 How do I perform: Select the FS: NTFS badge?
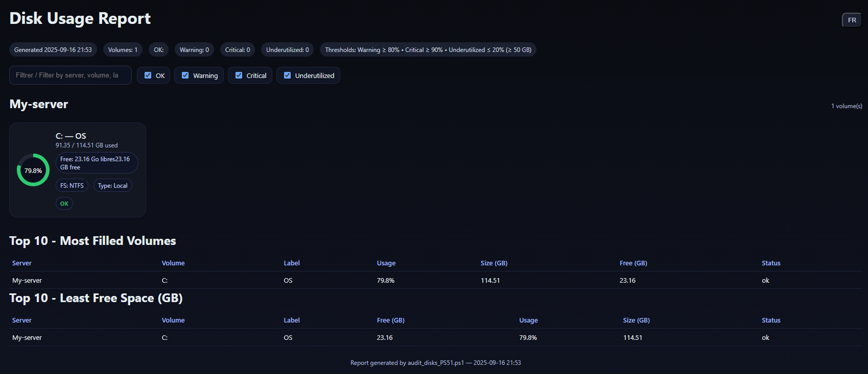(x=72, y=185)
